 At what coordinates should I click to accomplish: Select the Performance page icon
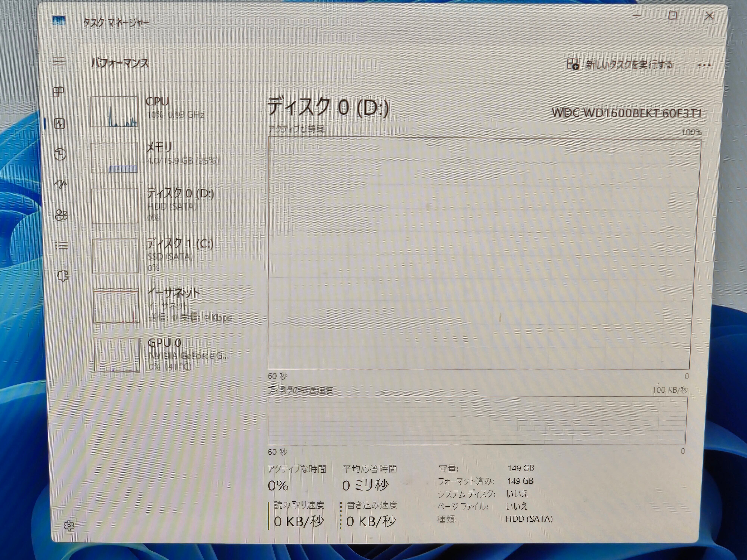pos(59,124)
